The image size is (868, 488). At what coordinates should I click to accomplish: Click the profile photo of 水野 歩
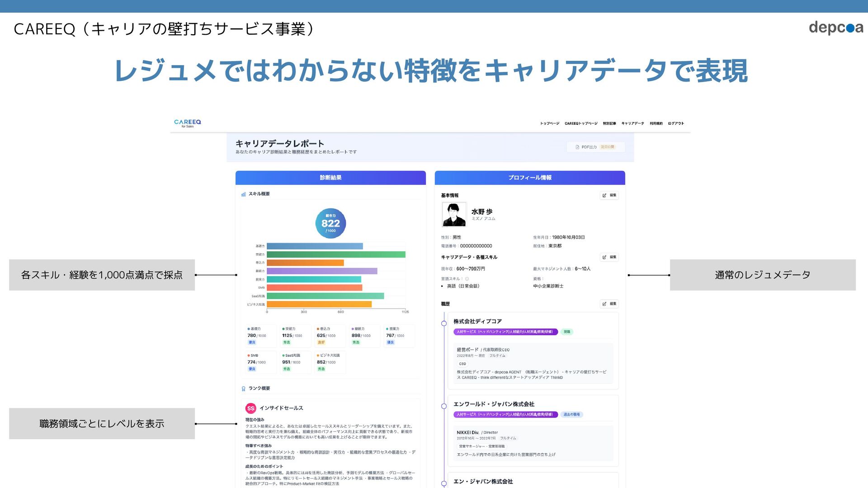coord(454,214)
